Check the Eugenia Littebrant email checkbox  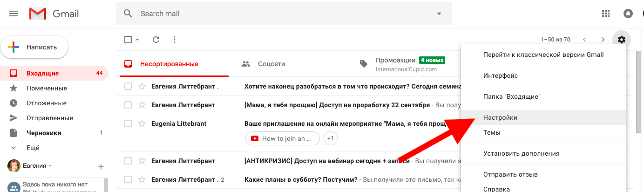[128, 123]
